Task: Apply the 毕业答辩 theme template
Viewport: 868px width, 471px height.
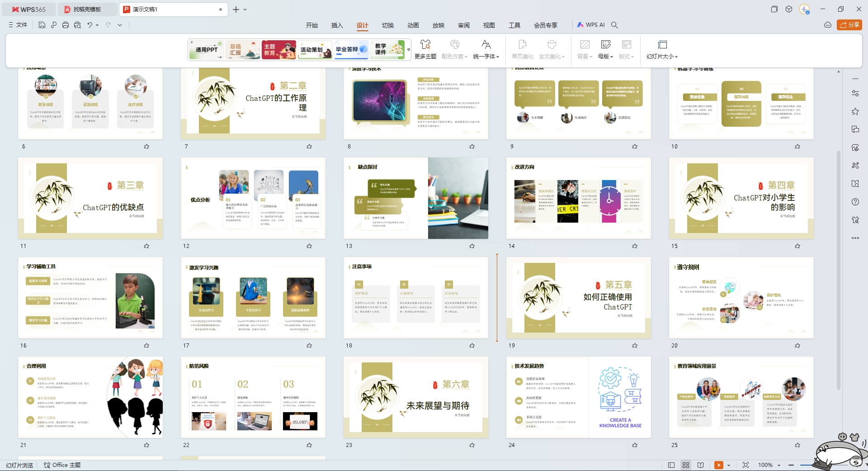Action: click(351, 49)
